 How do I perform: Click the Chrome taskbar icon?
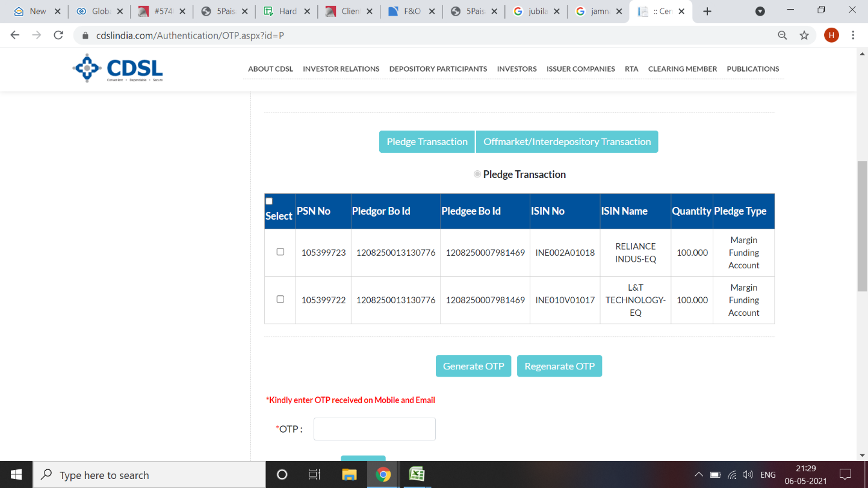click(x=383, y=475)
